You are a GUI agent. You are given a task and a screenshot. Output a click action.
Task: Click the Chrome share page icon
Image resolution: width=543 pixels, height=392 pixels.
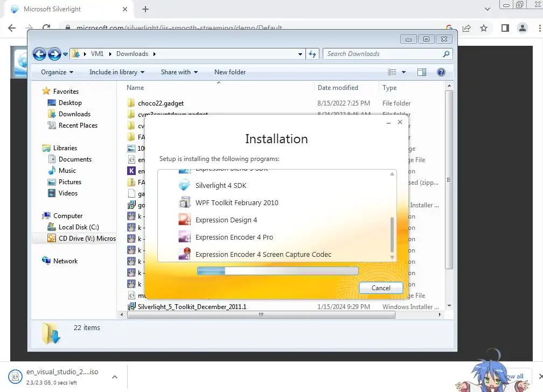tap(467, 28)
